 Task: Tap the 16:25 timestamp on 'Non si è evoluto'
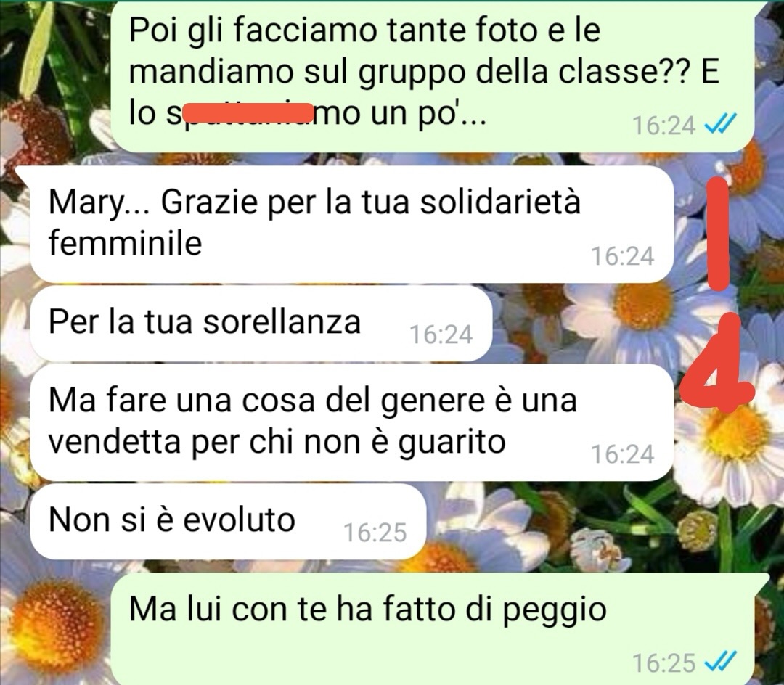click(375, 533)
